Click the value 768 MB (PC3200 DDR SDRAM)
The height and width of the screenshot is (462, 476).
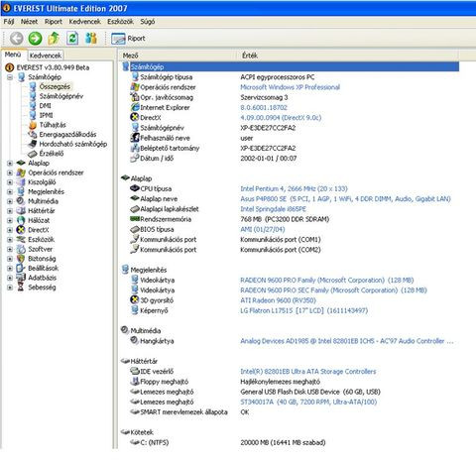(285, 219)
